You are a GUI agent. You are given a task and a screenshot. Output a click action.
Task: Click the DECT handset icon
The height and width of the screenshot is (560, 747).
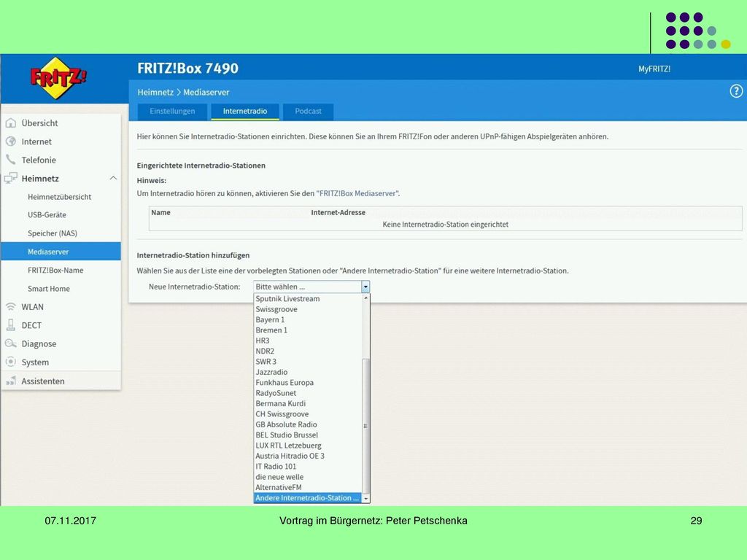[x=10, y=325]
